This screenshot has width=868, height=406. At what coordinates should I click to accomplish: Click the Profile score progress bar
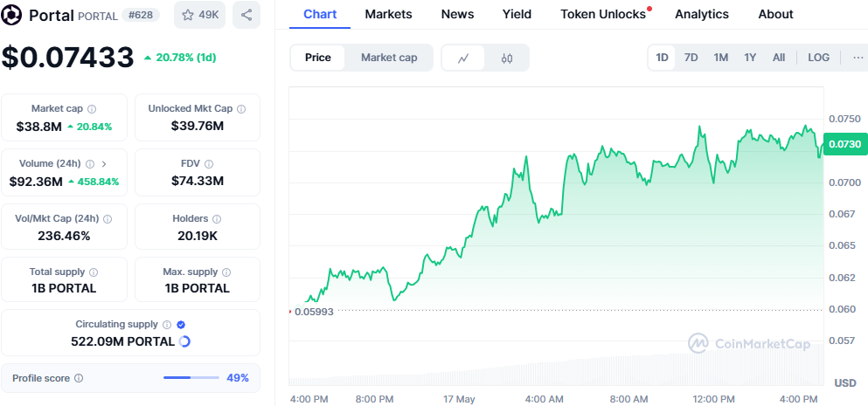[191, 378]
